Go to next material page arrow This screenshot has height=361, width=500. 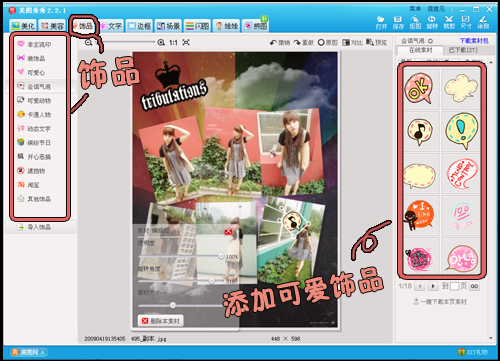point(433,286)
